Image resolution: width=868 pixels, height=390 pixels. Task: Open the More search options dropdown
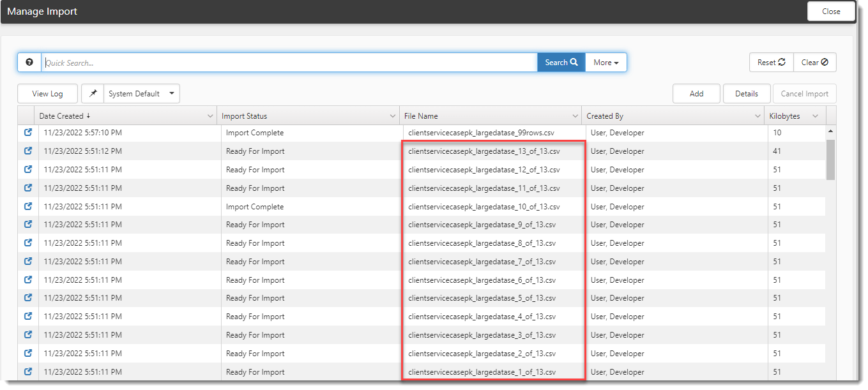pyautogui.click(x=605, y=63)
